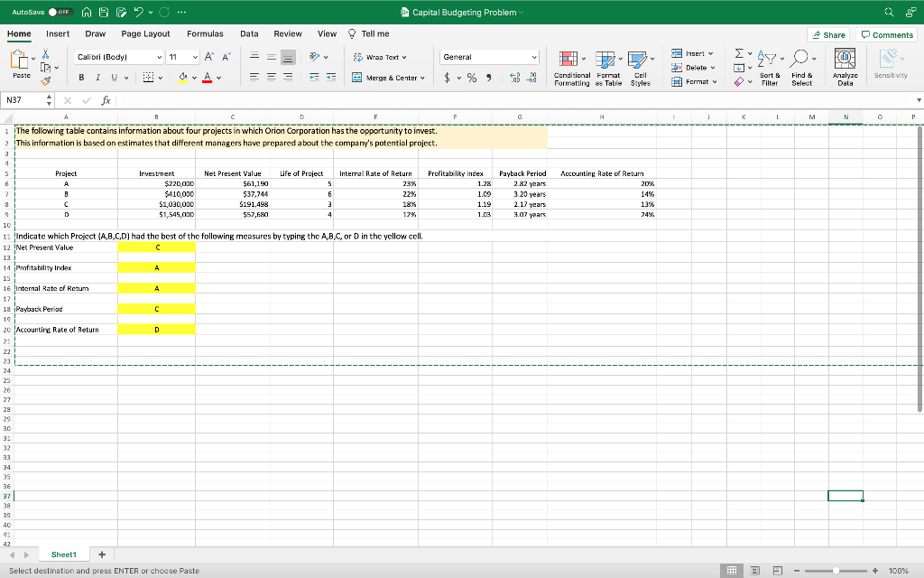Click the currency dollar format icon
Image resolution: width=924 pixels, height=578 pixels.
click(x=448, y=78)
